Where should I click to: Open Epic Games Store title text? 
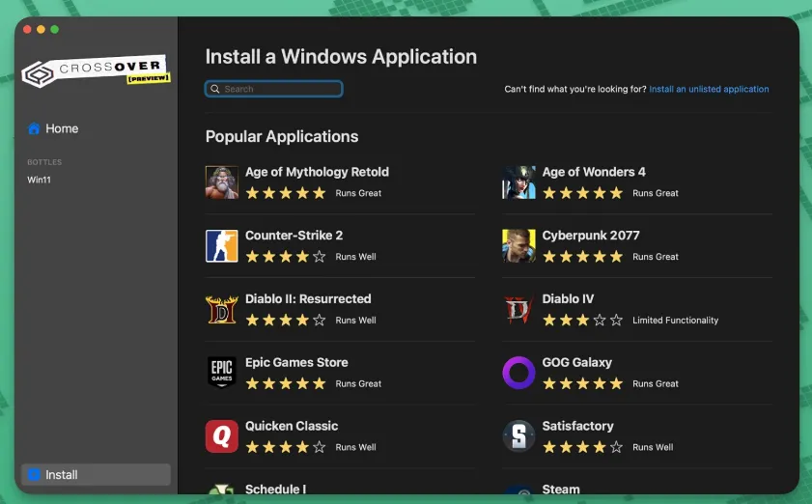click(x=296, y=363)
